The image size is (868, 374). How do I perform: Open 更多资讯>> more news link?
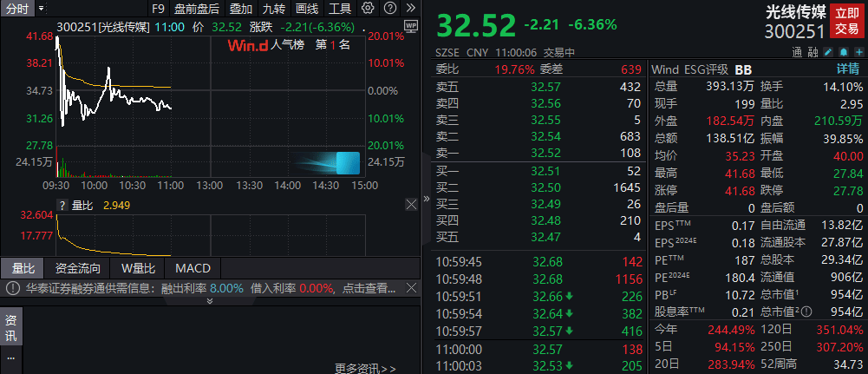tap(365, 368)
